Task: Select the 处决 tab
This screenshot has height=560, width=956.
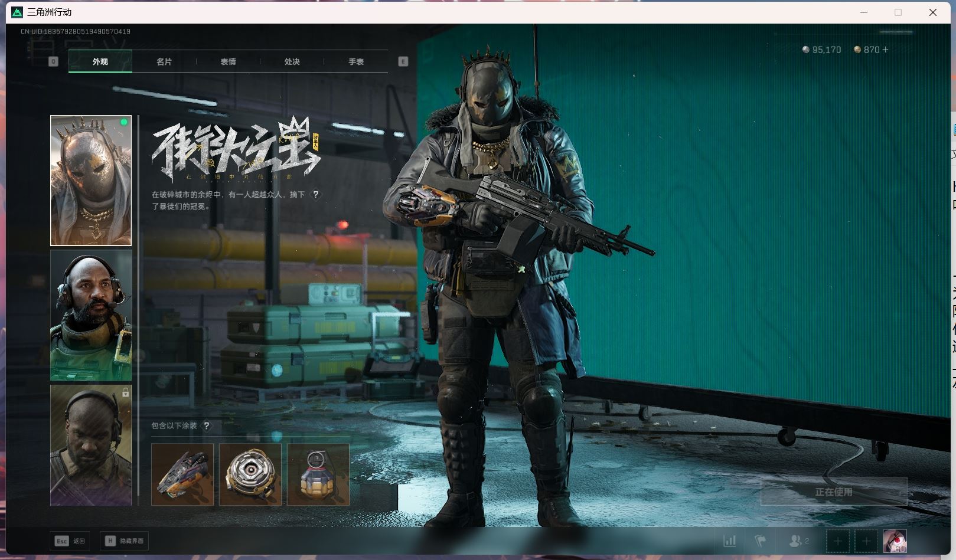Action: (x=292, y=61)
